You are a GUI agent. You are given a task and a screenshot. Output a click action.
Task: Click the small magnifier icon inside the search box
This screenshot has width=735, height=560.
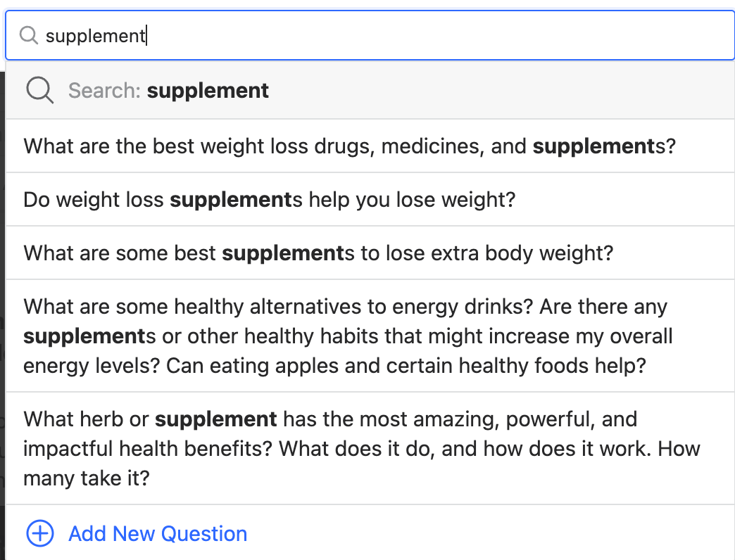pos(29,35)
